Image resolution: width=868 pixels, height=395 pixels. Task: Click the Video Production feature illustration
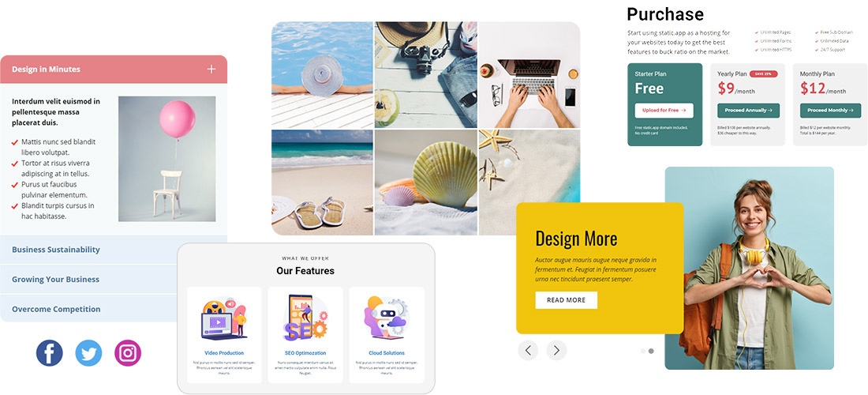[x=223, y=318]
